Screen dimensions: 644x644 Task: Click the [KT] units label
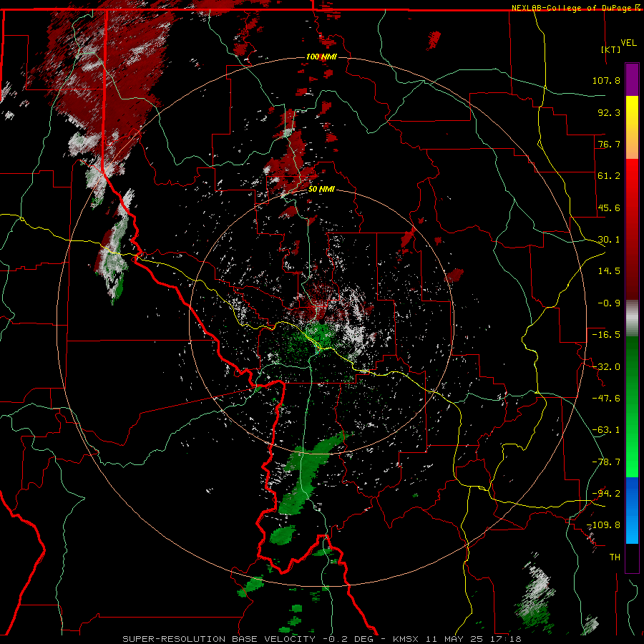click(611, 49)
